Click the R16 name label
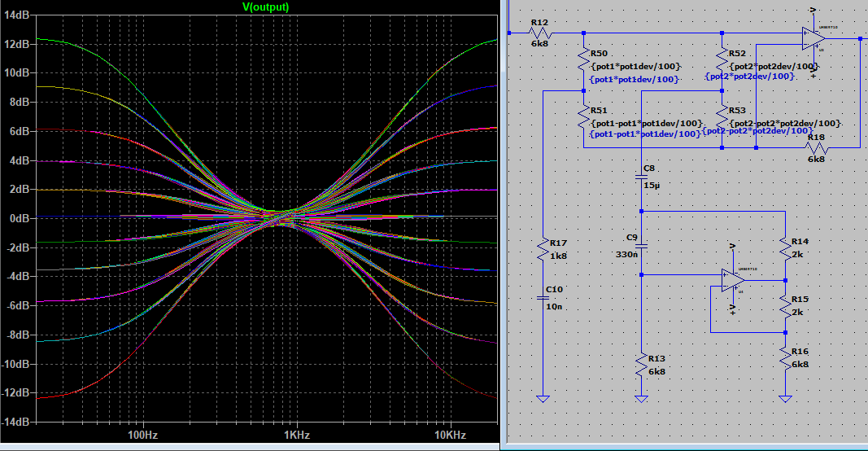The width and height of the screenshot is (868, 451). [x=800, y=351]
